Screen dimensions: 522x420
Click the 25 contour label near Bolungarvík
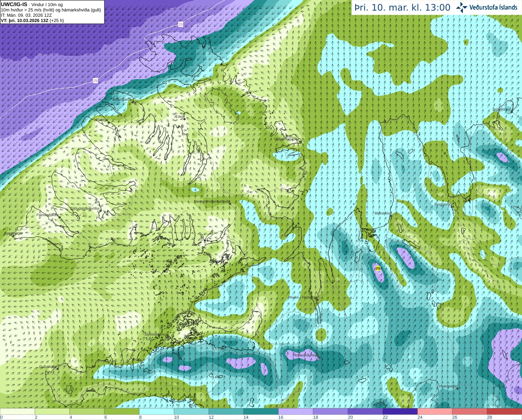click(x=95, y=81)
